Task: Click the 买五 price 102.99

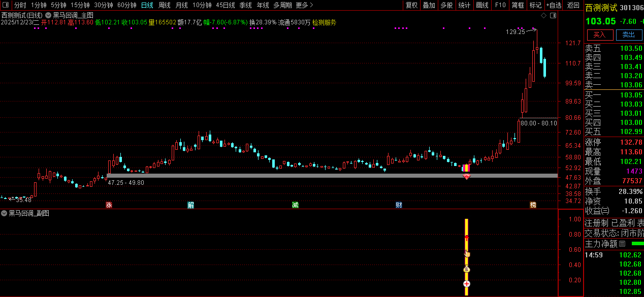Action: click(631, 131)
